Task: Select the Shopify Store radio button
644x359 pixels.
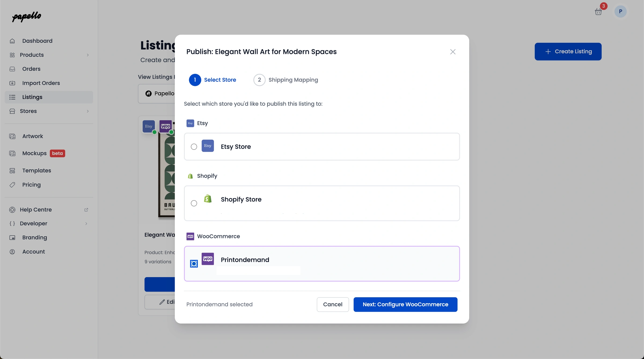Action: pos(194,203)
